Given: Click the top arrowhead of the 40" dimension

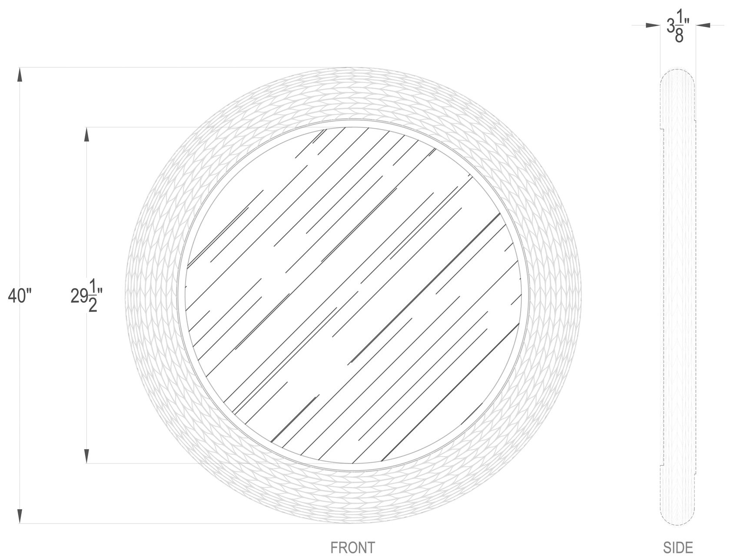Looking at the screenshot, I should point(20,75).
